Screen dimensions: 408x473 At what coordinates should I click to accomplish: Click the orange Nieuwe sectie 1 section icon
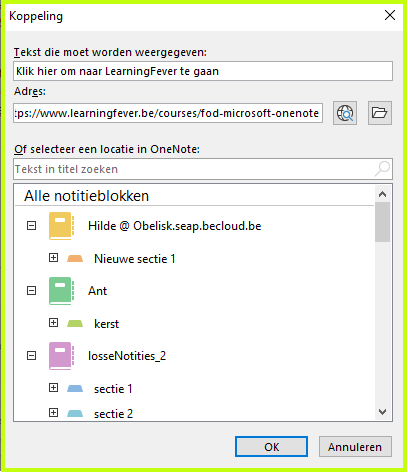pyautogui.click(x=75, y=259)
